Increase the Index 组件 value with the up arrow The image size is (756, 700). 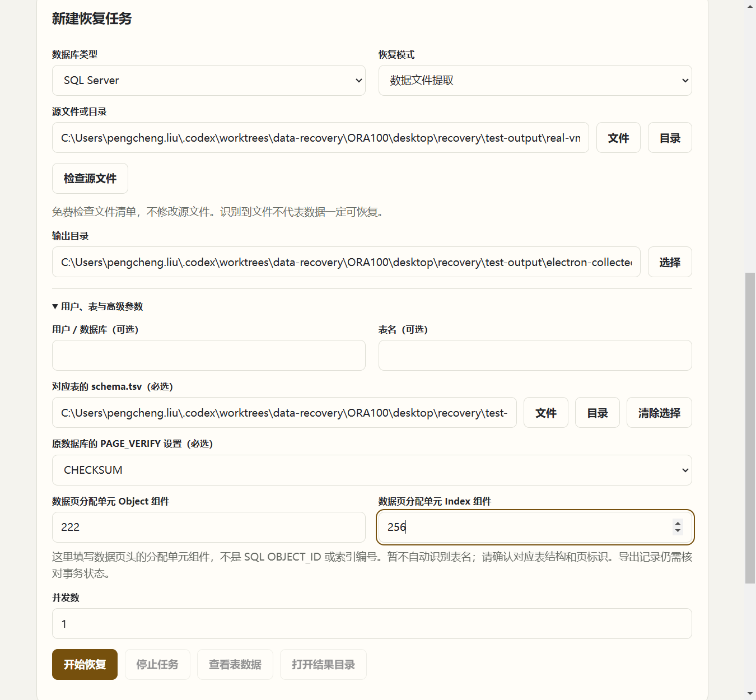click(678, 523)
